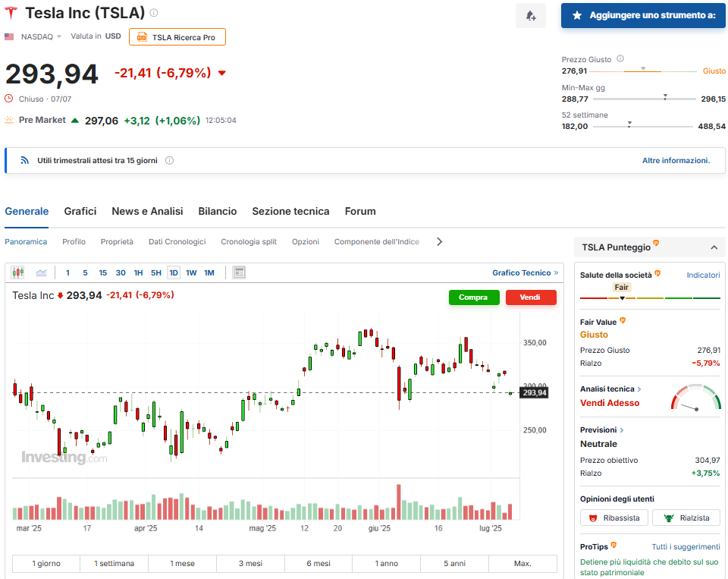This screenshot has width=728, height=579.
Task: Set chart interval to 30 minutes
Action: pyautogui.click(x=121, y=272)
